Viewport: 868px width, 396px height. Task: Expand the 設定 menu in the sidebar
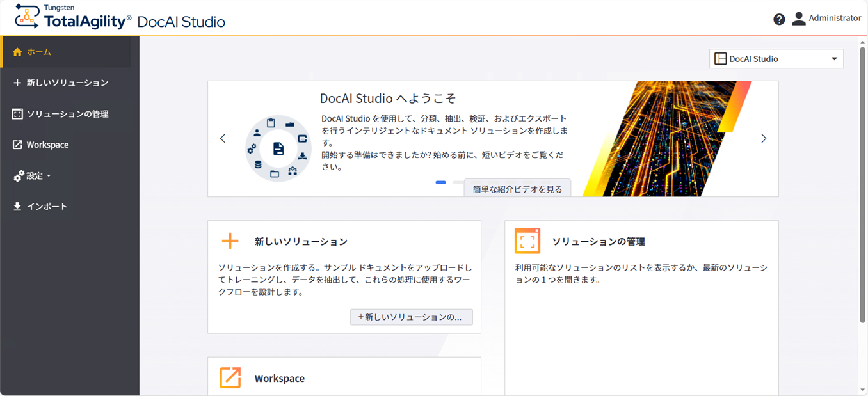(x=32, y=175)
